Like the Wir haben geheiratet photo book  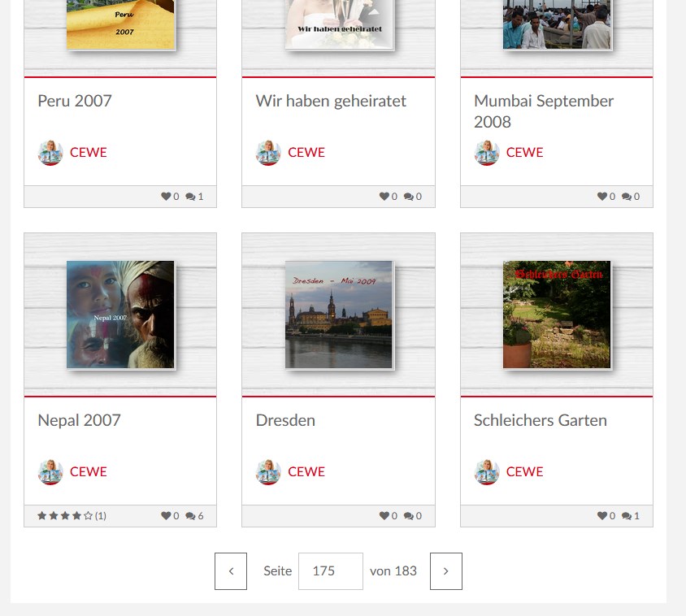(x=384, y=197)
